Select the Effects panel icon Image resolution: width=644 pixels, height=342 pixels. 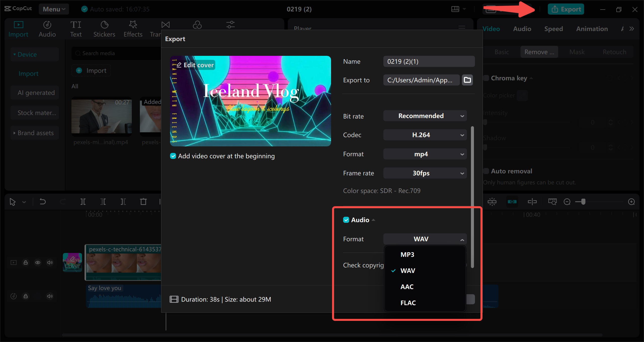pos(133,28)
